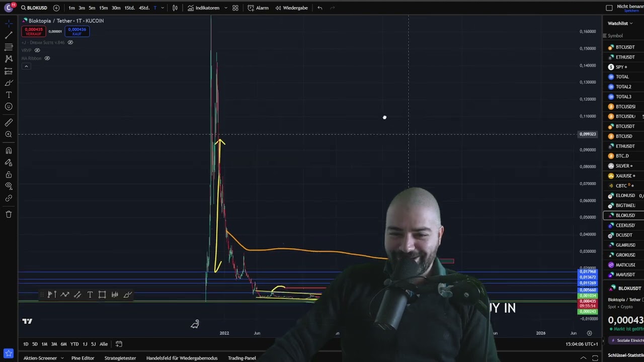Collapse the indicator legend chevron
The height and width of the screenshot is (362, 644).
[26, 66]
